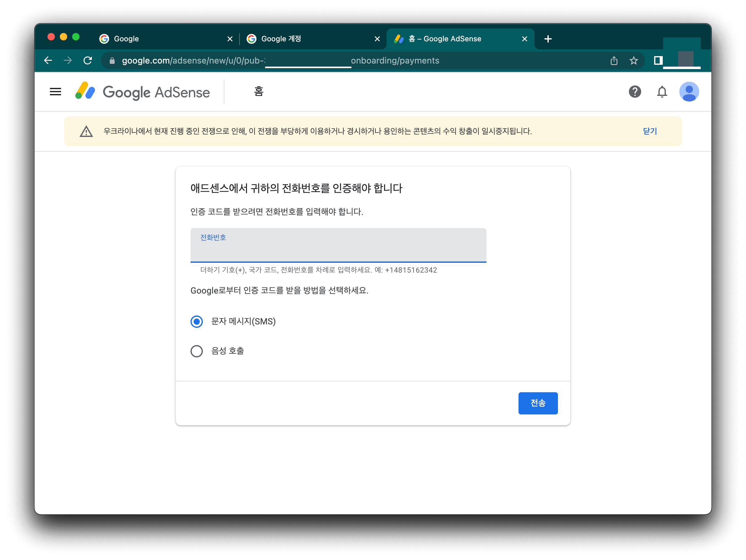Open the help question mark icon

[635, 92]
